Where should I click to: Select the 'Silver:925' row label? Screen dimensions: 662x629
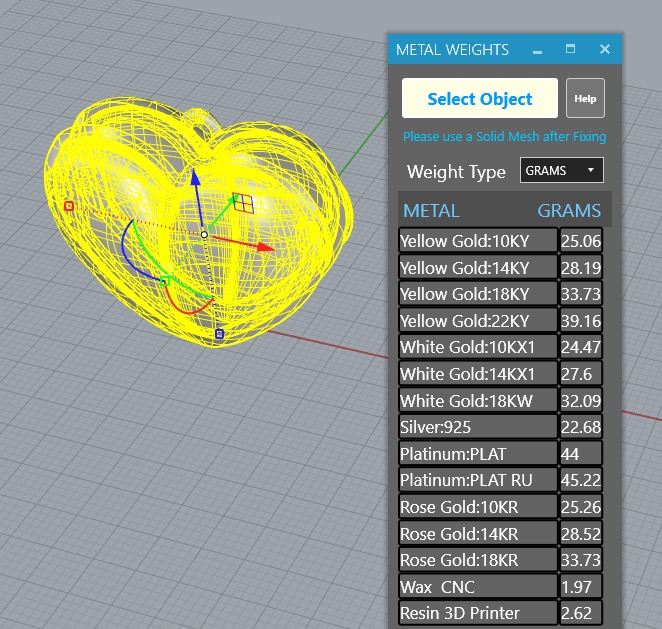coord(478,427)
